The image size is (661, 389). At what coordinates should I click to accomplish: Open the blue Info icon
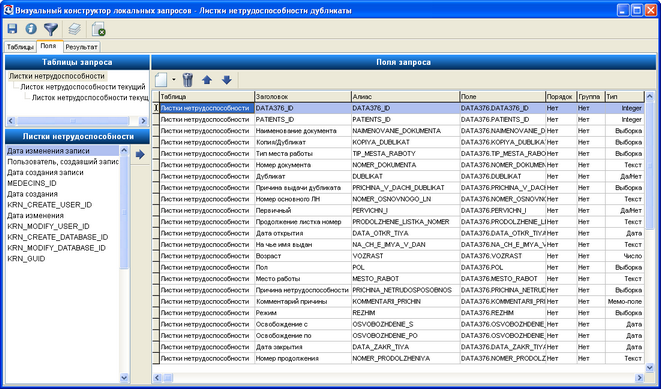[31, 29]
